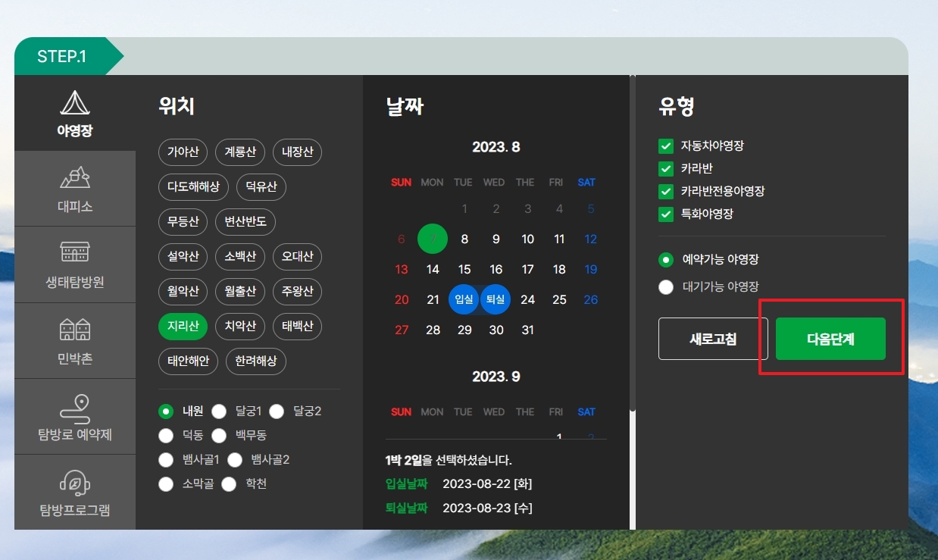The height and width of the screenshot is (560, 938).
Task: Toggle the 특화야영장 checkbox off
Action: pyautogui.click(x=665, y=214)
